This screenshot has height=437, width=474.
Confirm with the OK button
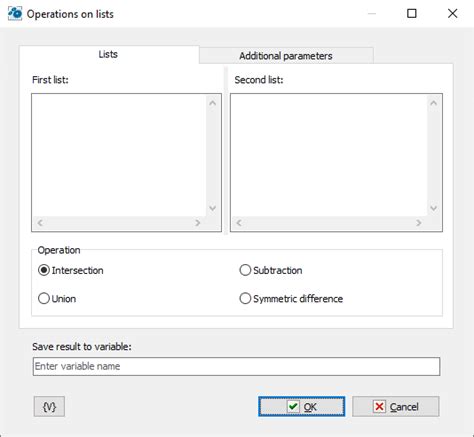(x=302, y=407)
